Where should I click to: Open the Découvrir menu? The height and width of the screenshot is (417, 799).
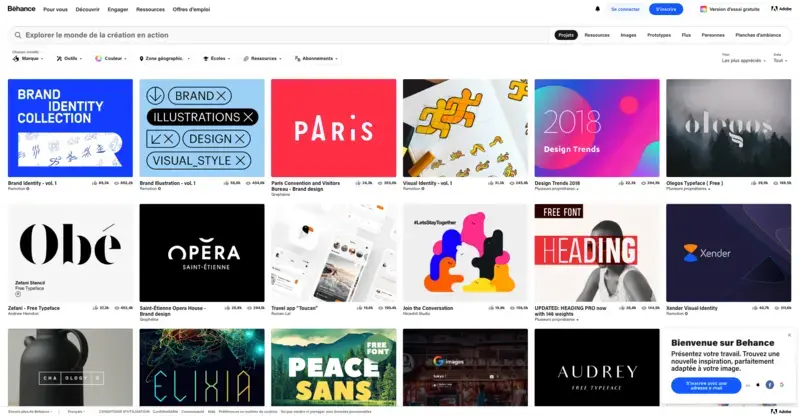pyautogui.click(x=87, y=9)
